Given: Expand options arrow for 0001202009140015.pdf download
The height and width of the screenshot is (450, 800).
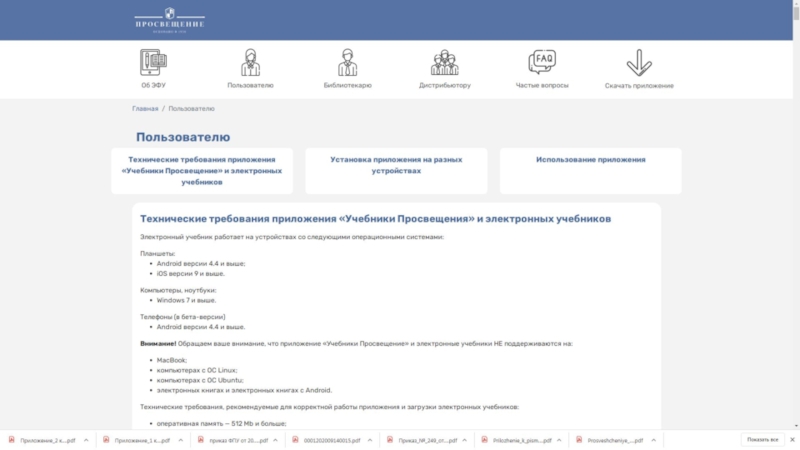Looking at the screenshot, I should point(370,440).
